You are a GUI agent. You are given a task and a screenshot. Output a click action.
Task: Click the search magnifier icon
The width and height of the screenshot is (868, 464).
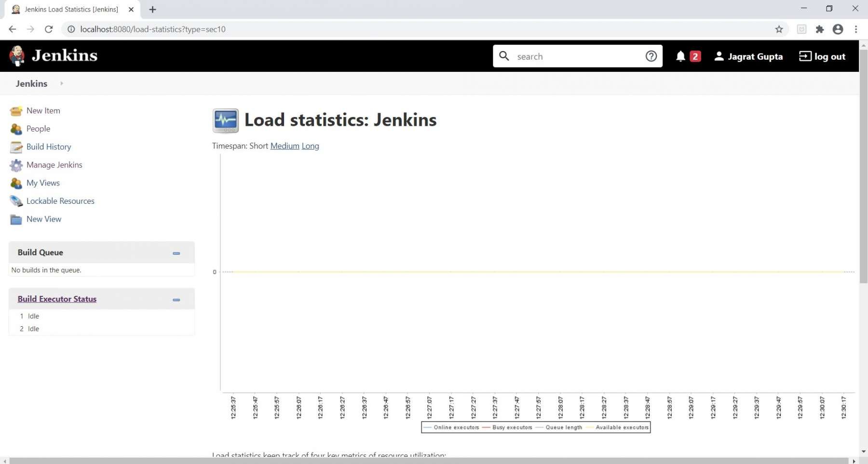point(504,56)
